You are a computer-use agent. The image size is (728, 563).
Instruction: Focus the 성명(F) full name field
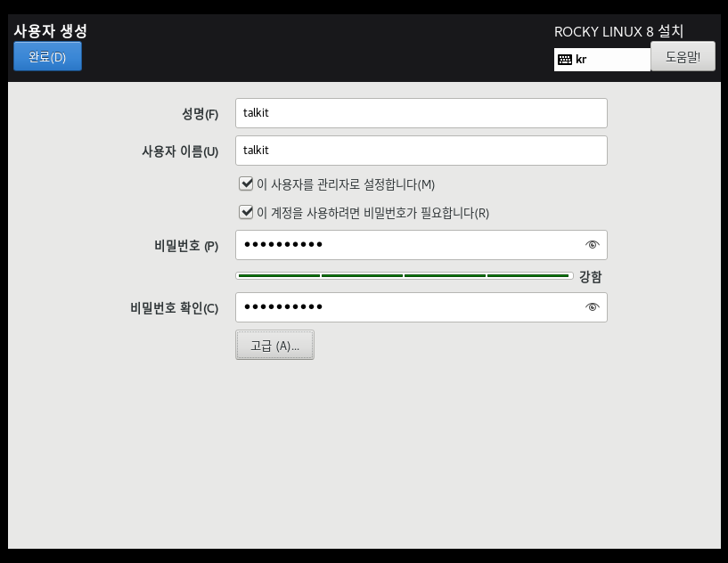pyautogui.click(x=421, y=113)
